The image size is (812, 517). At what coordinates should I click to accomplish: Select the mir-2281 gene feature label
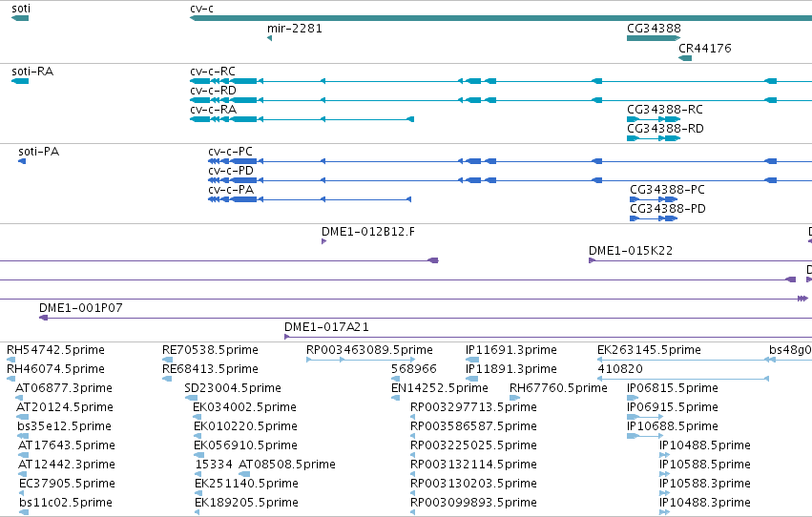point(295,29)
